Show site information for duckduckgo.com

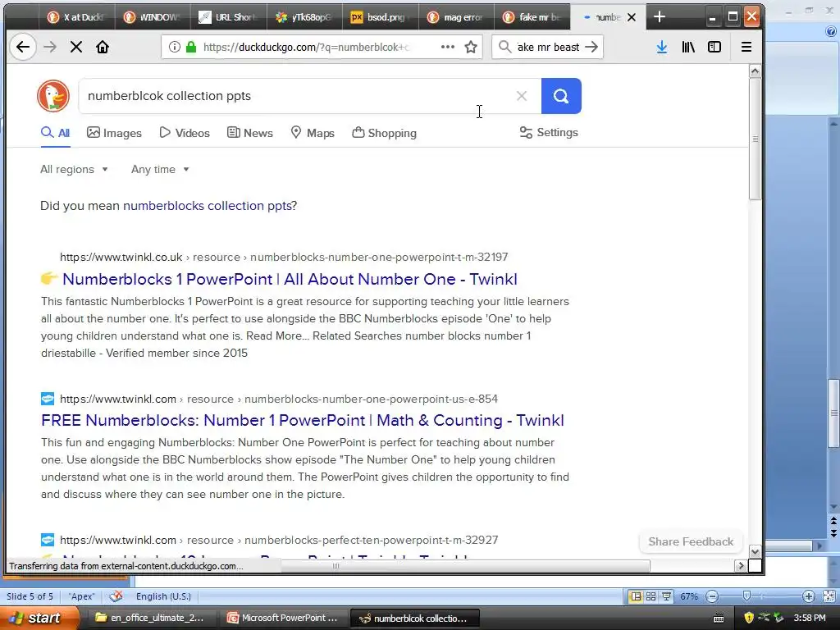175,47
